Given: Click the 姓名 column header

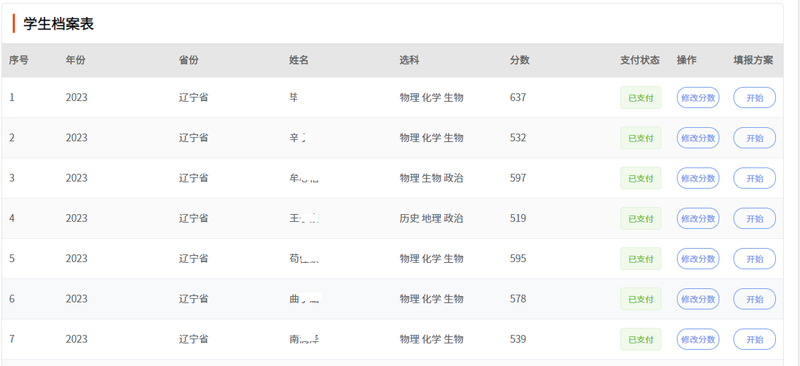Looking at the screenshot, I should 299,60.
